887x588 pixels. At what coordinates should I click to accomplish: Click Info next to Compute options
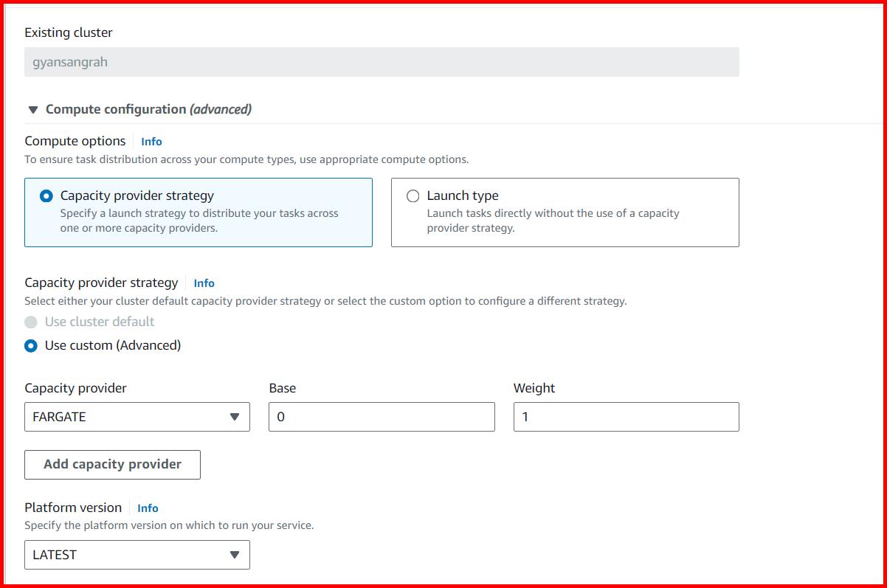point(151,141)
